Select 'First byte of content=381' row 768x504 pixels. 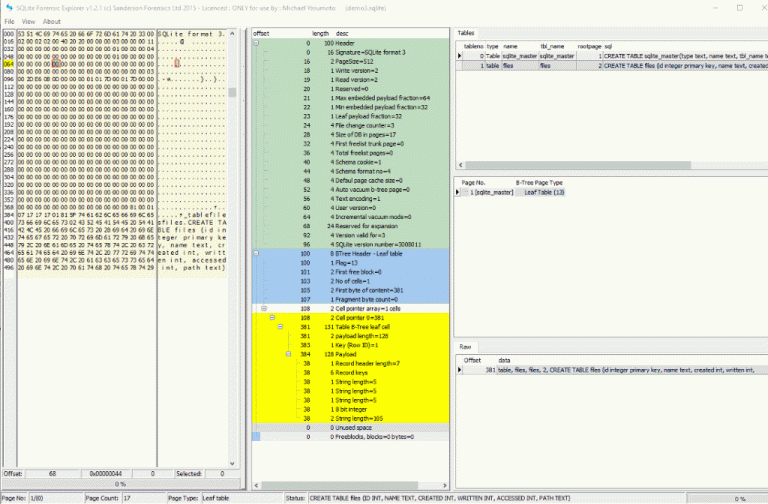pos(350,290)
